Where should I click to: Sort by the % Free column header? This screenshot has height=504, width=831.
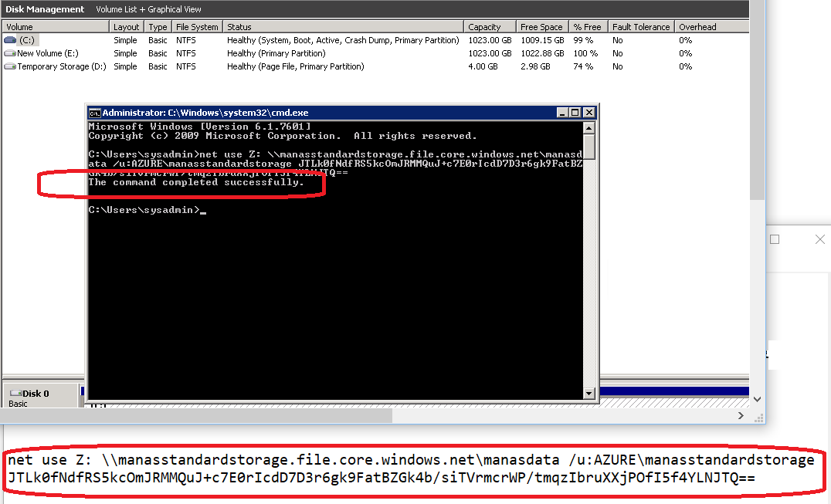(588, 27)
